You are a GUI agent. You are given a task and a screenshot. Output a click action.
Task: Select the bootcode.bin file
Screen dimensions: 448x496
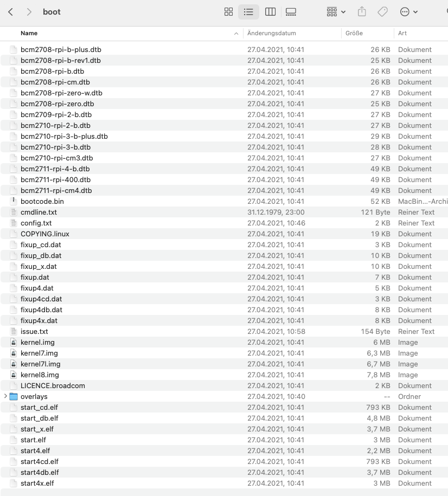pyautogui.click(x=42, y=201)
